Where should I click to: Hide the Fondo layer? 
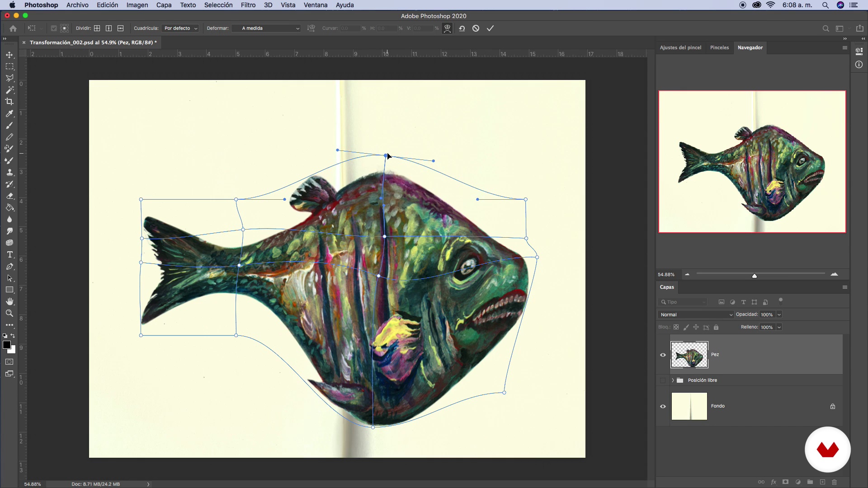[x=663, y=406]
